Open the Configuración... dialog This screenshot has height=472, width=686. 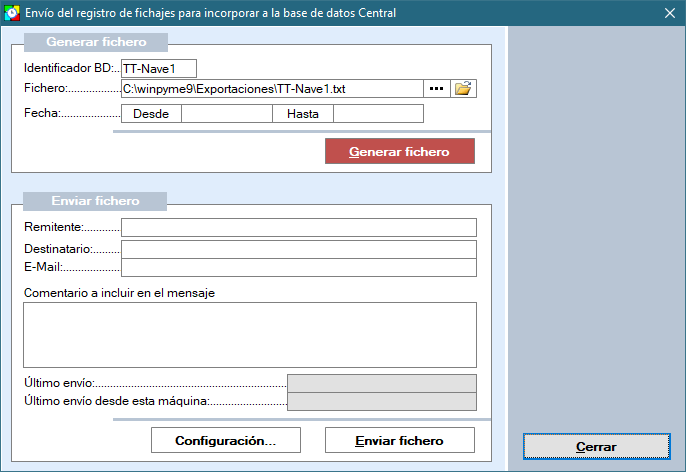225,441
